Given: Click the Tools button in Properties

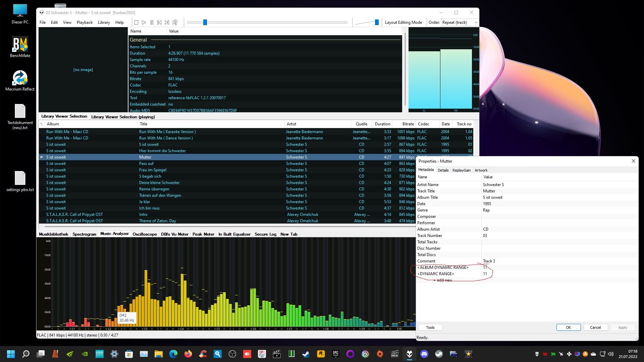Looking at the screenshot, I should [430, 327].
